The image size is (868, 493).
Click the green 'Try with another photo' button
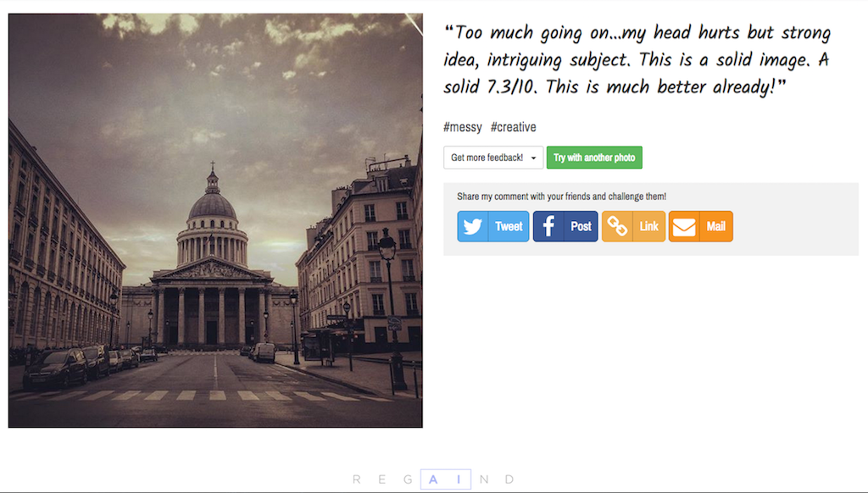point(594,158)
